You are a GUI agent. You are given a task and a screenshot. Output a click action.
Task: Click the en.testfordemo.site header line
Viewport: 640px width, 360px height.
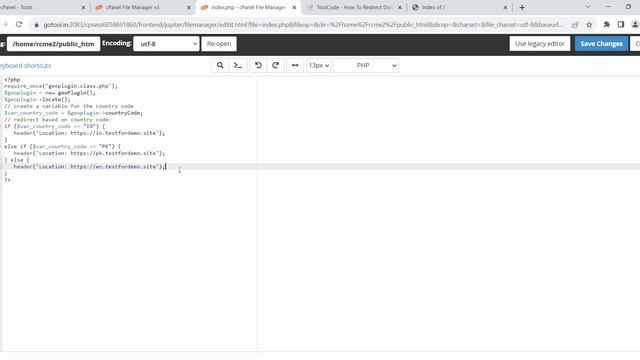[x=89, y=167]
